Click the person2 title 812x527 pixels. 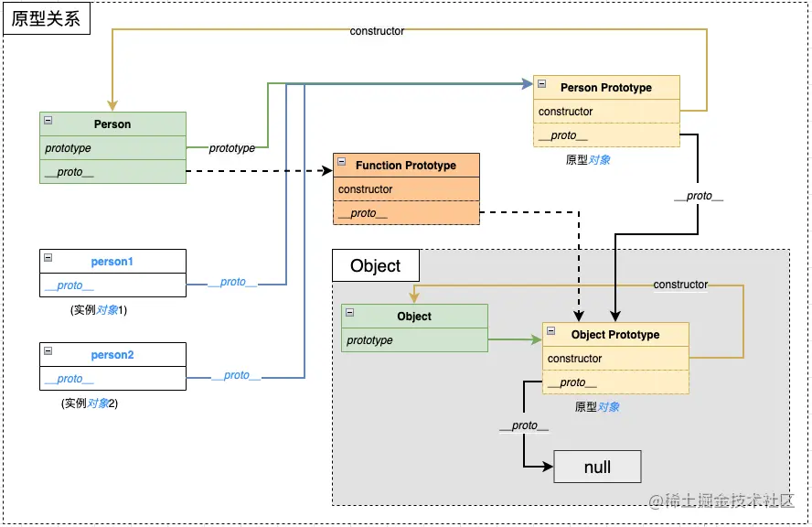(112, 355)
